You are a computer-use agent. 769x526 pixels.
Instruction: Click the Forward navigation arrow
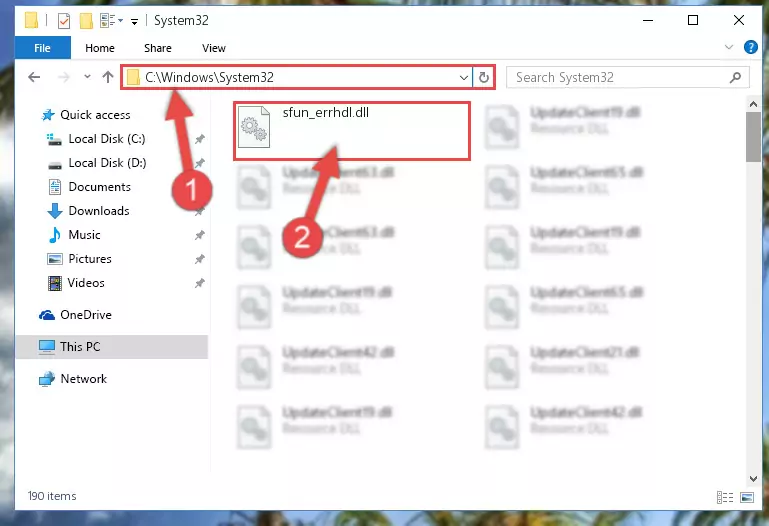click(63, 77)
